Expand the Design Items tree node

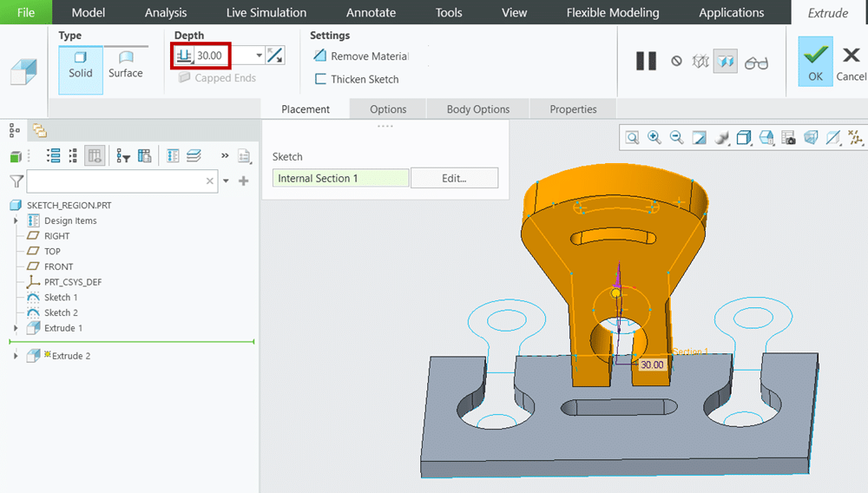(16, 220)
